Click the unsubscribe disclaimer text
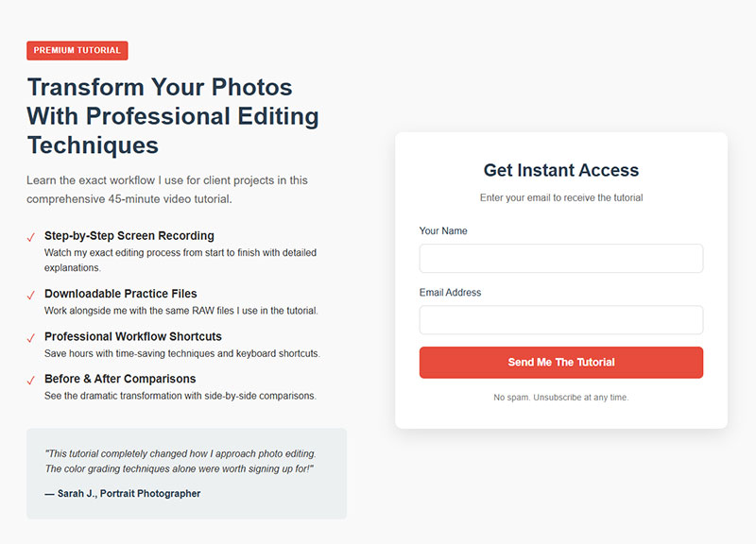This screenshot has height=544, width=756. 560,397
